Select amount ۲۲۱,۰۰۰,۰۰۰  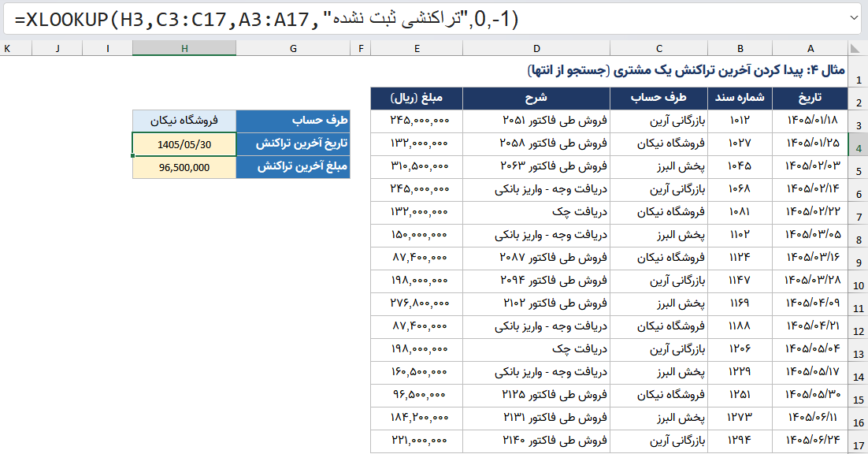click(417, 441)
